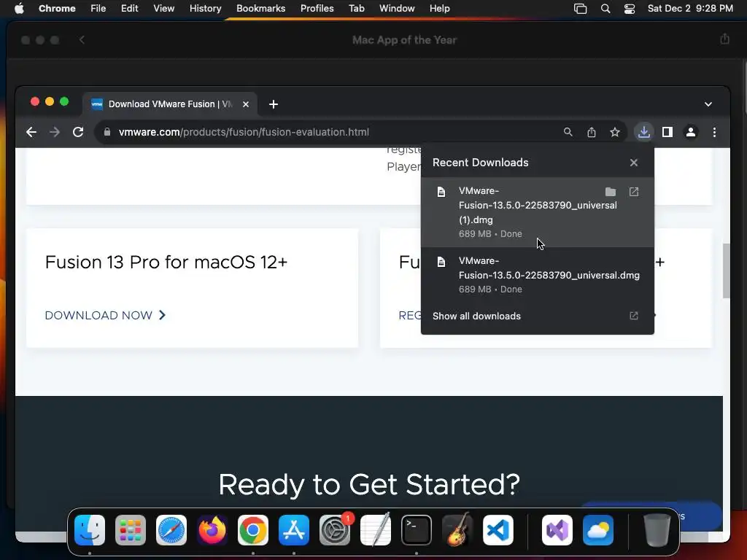Open System Settings from the Dock

(334, 530)
